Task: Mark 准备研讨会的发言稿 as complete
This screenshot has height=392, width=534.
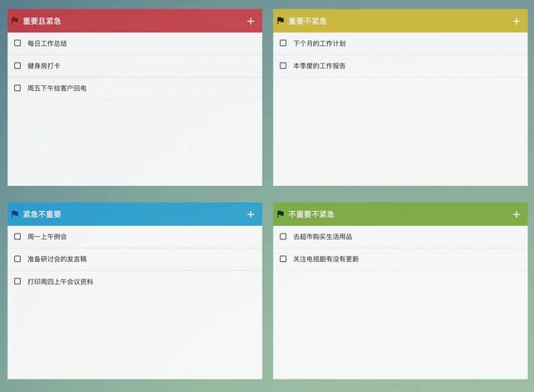Action: [x=18, y=259]
